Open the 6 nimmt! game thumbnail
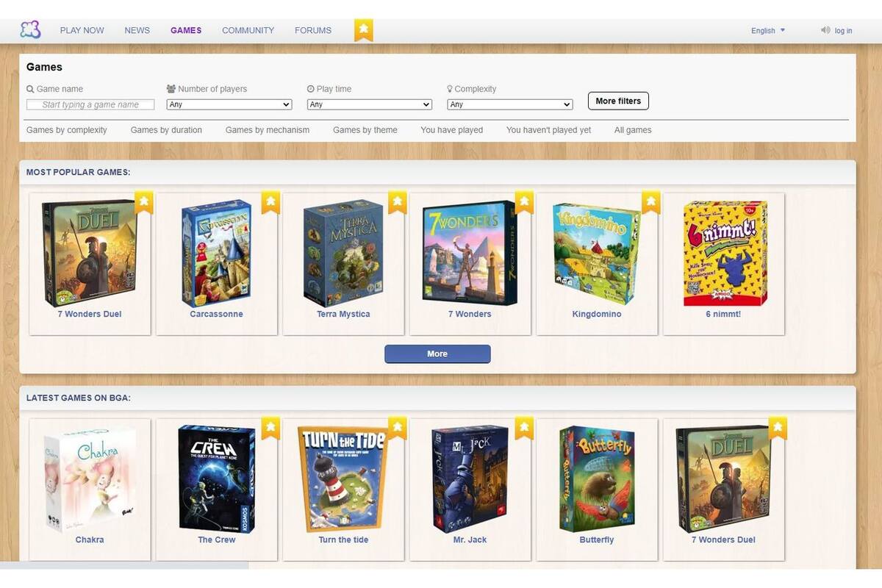 coord(725,254)
